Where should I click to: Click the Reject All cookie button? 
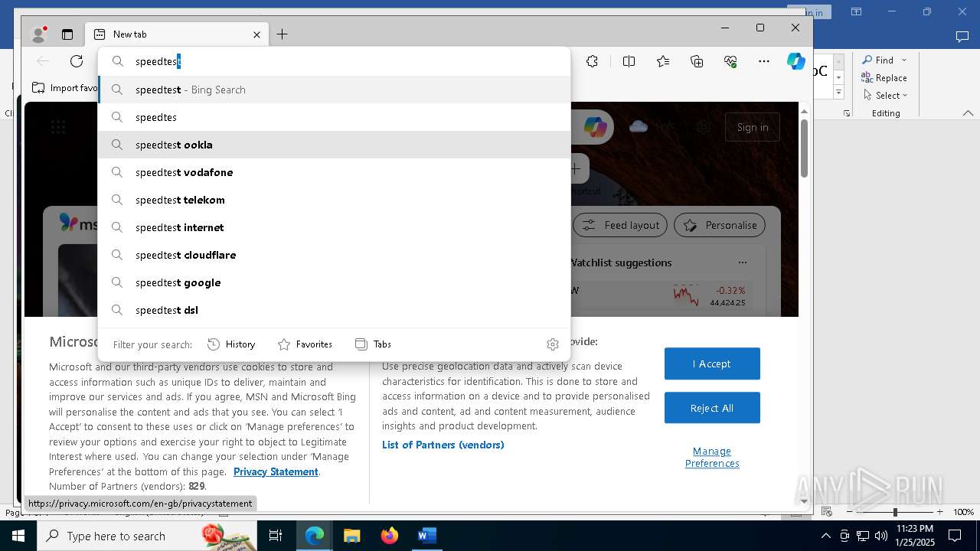[x=712, y=408]
